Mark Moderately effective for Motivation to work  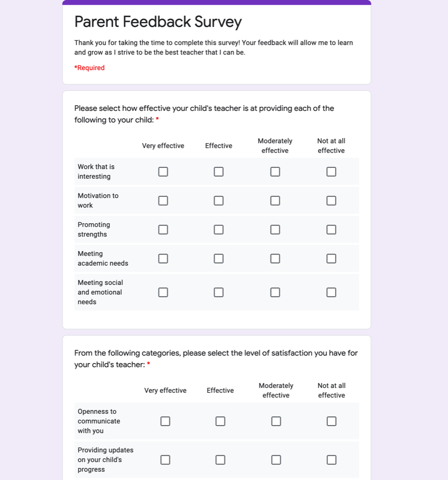275,200
